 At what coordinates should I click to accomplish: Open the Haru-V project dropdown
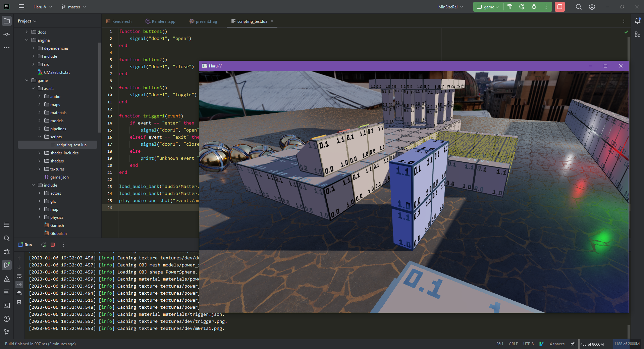click(x=43, y=7)
